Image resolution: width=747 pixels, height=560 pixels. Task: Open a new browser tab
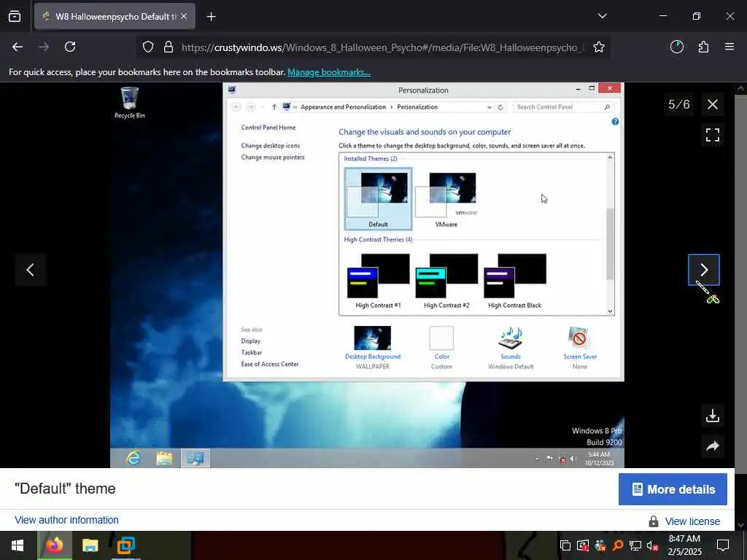click(x=211, y=17)
